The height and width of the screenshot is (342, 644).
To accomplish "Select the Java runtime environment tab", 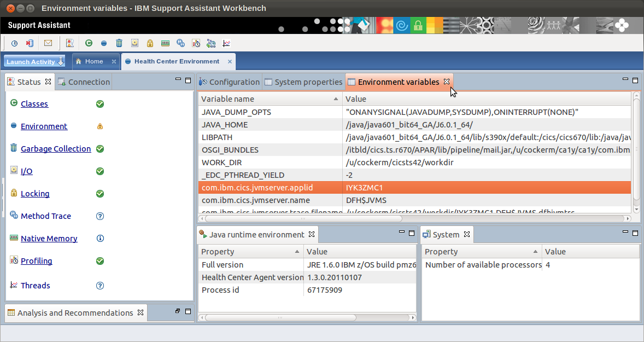I will coord(257,234).
